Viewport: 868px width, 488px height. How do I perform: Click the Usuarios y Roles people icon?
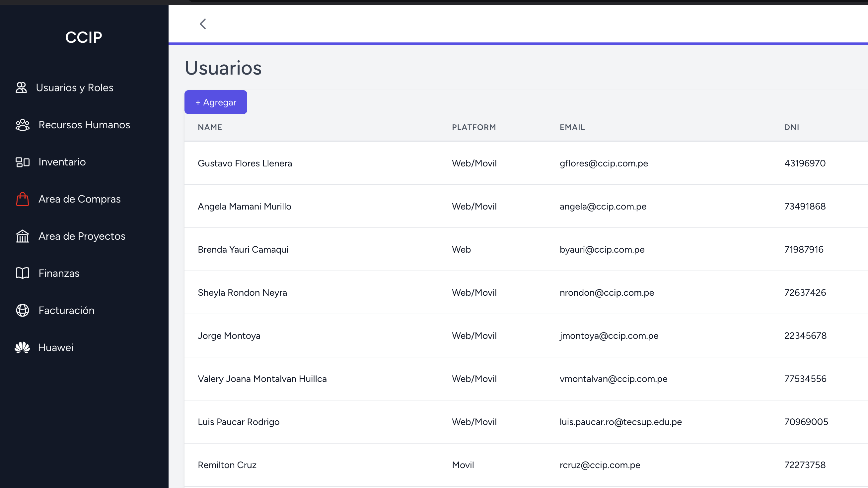21,88
